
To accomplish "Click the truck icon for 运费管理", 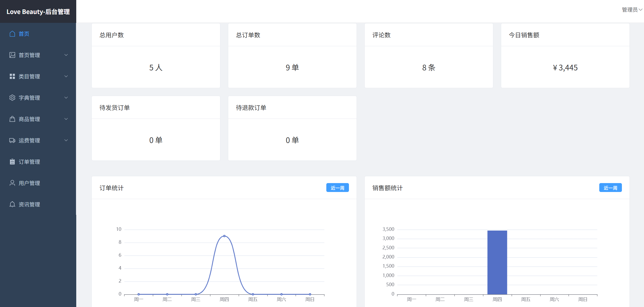I will click(12, 140).
